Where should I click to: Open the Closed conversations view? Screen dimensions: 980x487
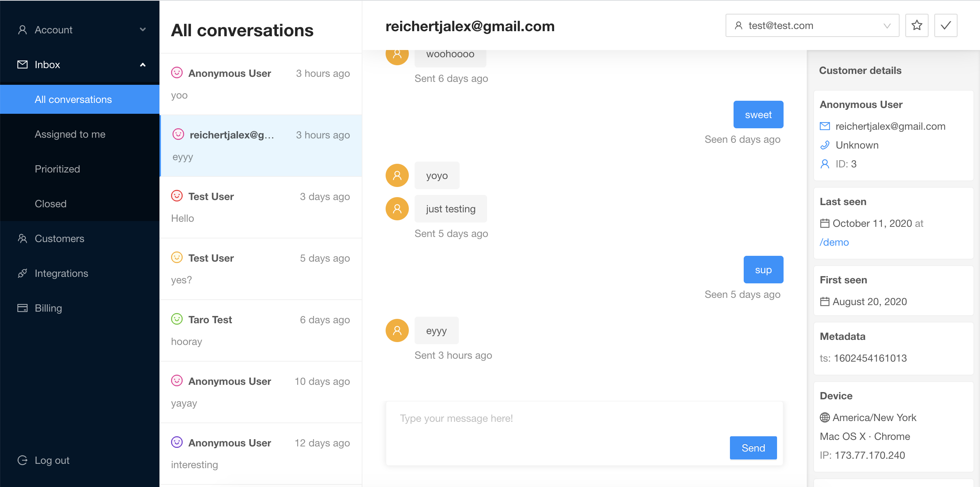point(51,204)
